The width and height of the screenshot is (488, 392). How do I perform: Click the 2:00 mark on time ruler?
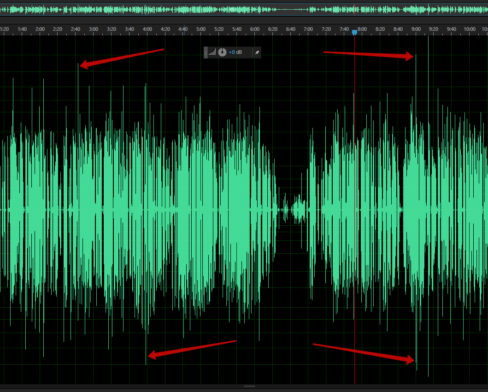pos(40,29)
